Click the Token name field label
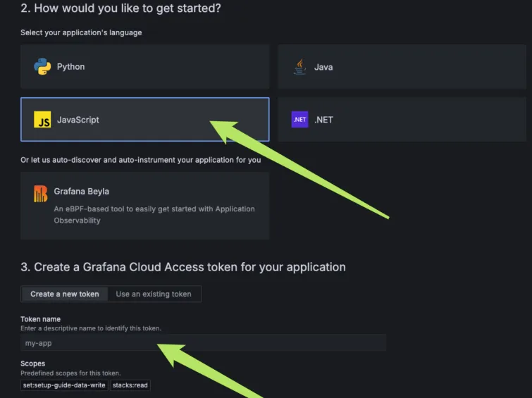The height and width of the screenshot is (398, 532). (40, 319)
